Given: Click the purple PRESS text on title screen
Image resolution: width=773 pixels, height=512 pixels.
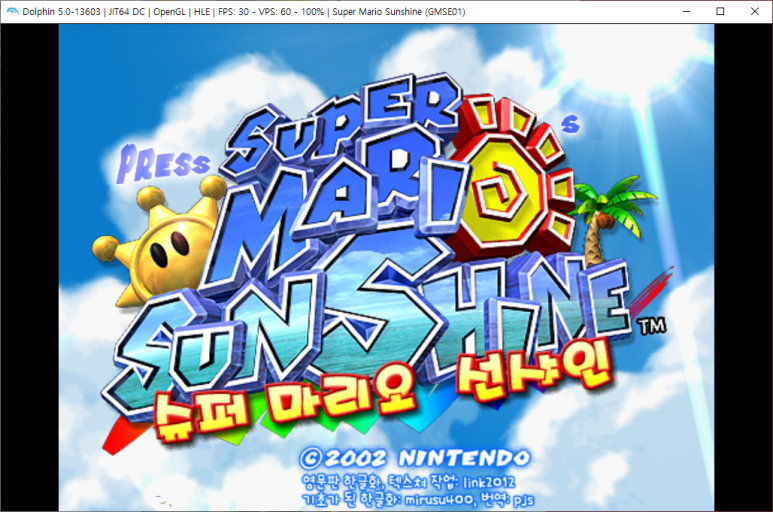Looking at the screenshot, I should pos(163,164).
